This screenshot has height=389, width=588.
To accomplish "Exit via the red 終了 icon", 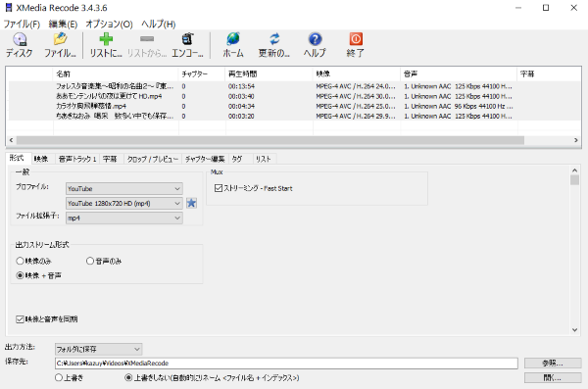I will pyautogui.click(x=356, y=45).
